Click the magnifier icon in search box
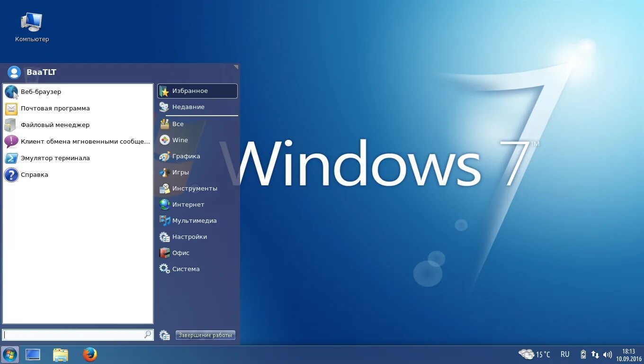The height and width of the screenshot is (364, 644). [148, 335]
